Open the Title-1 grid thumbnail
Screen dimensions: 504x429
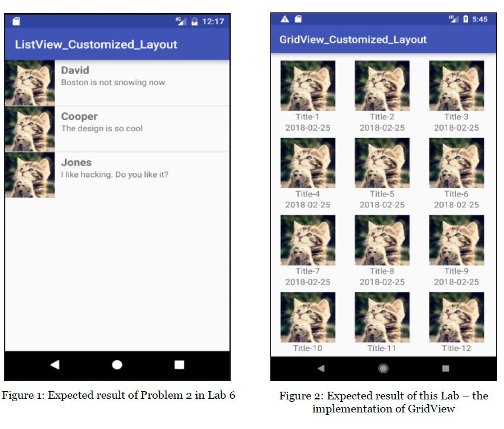click(308, 86)
